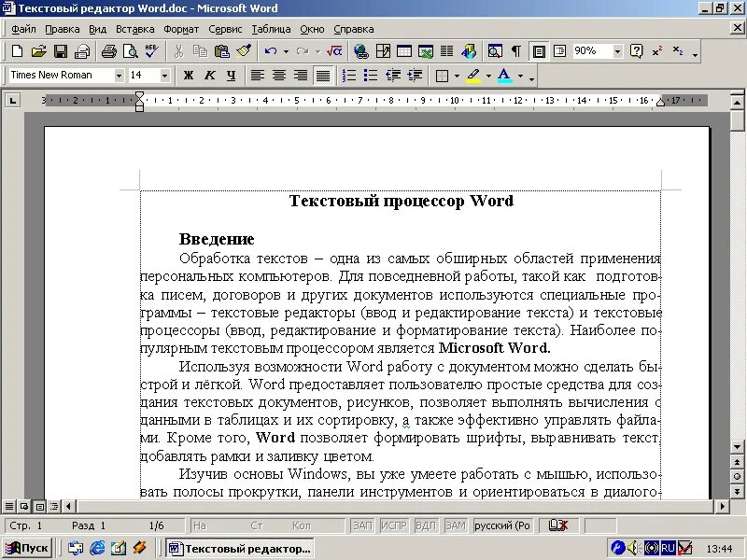The height and width of the screenshot is (560, 747).
Task: Click the Columns icon
Action: coord(447,51)
